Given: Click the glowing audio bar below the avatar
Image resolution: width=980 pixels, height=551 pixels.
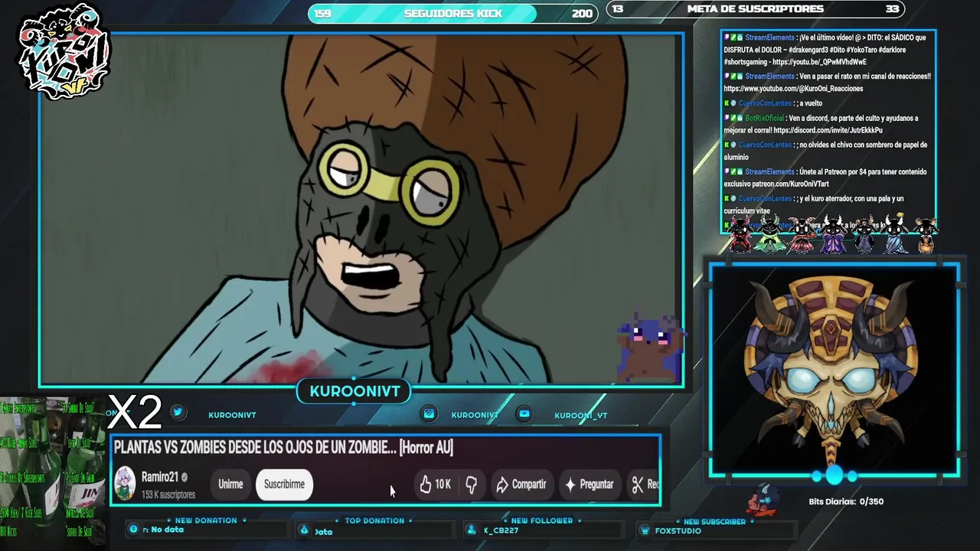Looking at the screenshot, I should click(835, 476).
